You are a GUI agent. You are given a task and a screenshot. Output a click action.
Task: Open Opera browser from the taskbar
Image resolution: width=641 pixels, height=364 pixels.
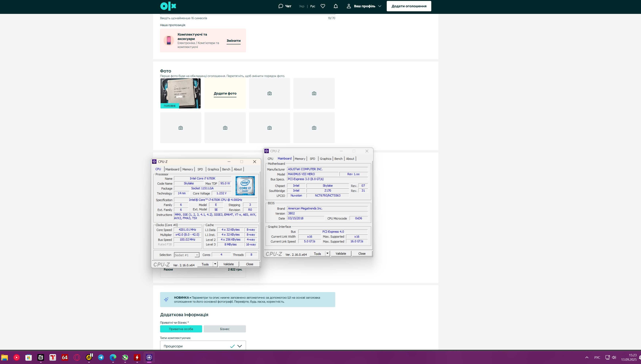coord(76,357)
